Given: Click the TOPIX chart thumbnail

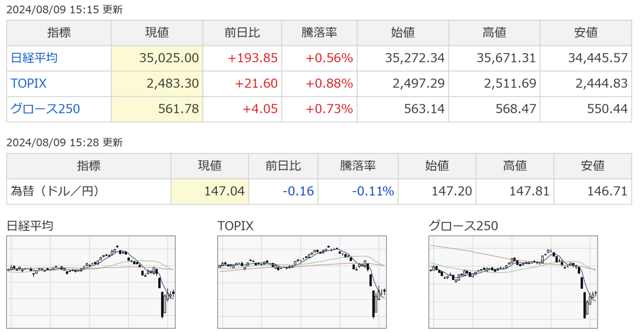Looking at the screenshot, I should (x=302, y=282).
